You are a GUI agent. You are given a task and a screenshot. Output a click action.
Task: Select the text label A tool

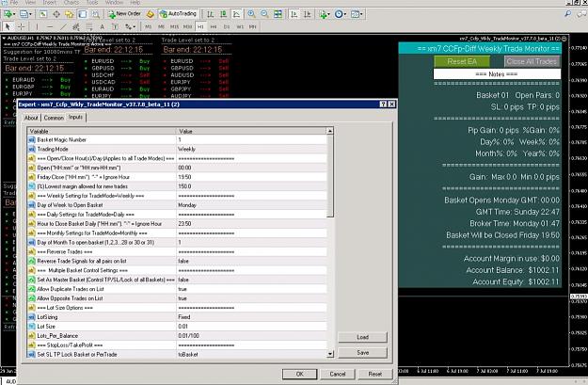coord(102,26)
